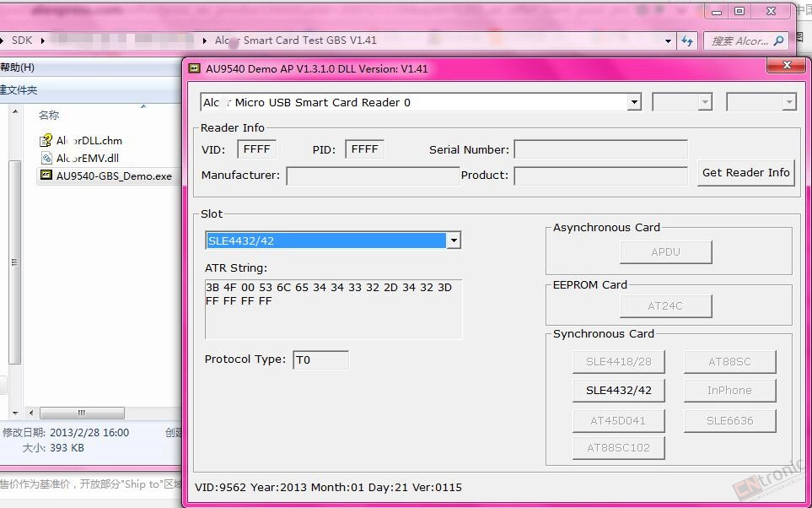
Task: Expand the smart card reader dropdown
Action: 634,103
